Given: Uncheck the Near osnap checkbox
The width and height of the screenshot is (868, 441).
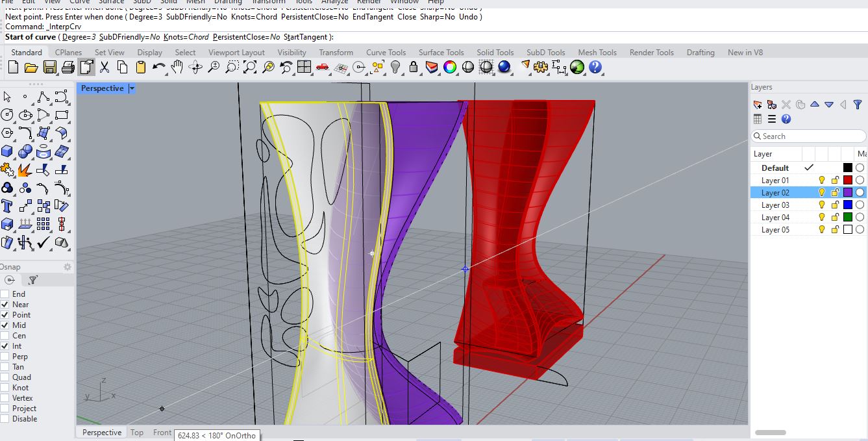Looking at the screenshot, I should click(x=5, y=305).
